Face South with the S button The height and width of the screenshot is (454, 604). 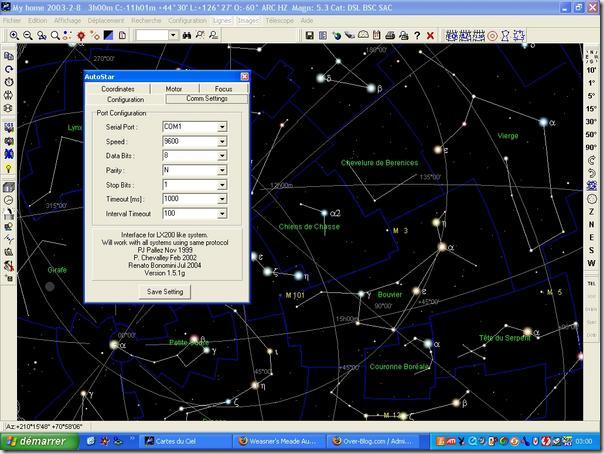click(x=591, y=250)
